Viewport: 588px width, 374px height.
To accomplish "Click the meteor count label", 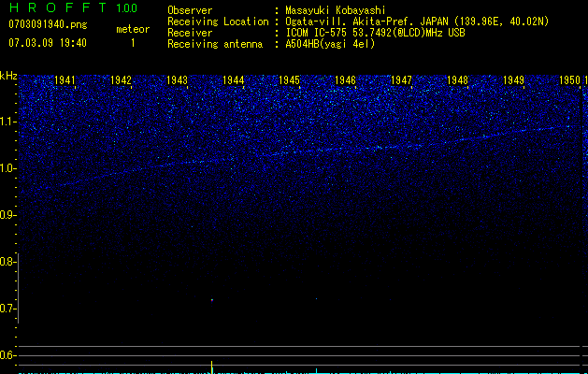I will (x=132, y=29).
